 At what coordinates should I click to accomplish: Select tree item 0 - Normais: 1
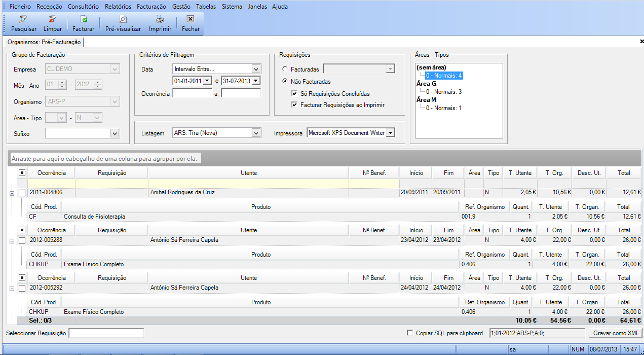click(x=444, y=108)
